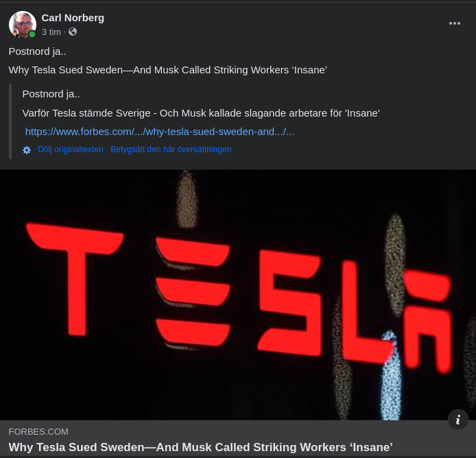Open the bold article headline in preview

pyautogui.click(x=200, y=447)
